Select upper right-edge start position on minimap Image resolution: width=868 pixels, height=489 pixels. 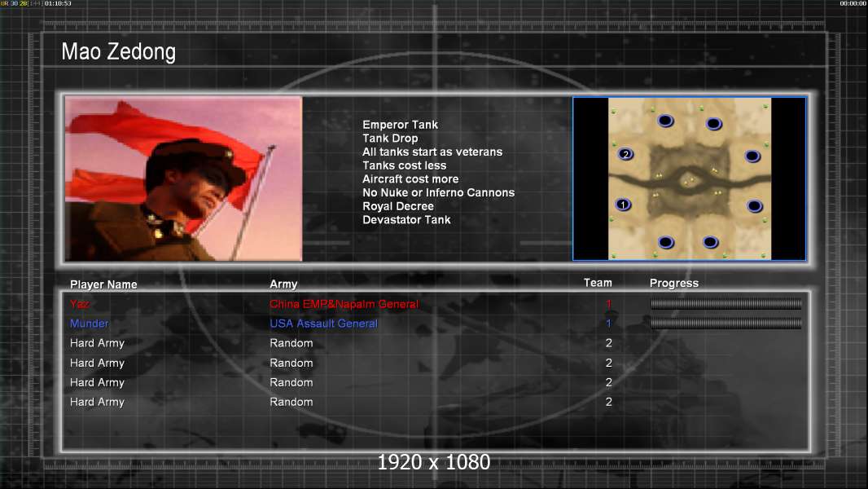coord(752,156)
